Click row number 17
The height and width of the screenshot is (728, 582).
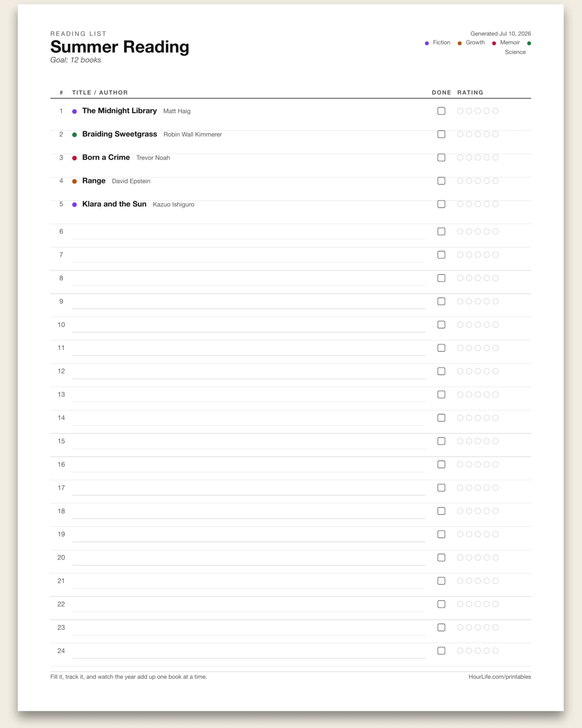pos(61,488)
